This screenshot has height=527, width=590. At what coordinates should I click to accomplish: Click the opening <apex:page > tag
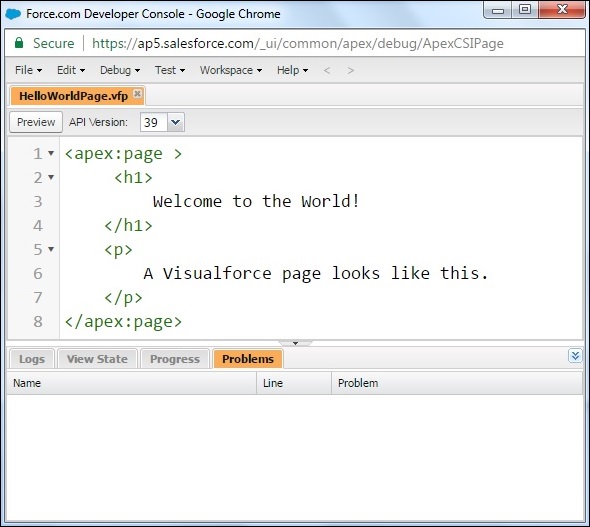pyautogui.click(x=123, y=153)
